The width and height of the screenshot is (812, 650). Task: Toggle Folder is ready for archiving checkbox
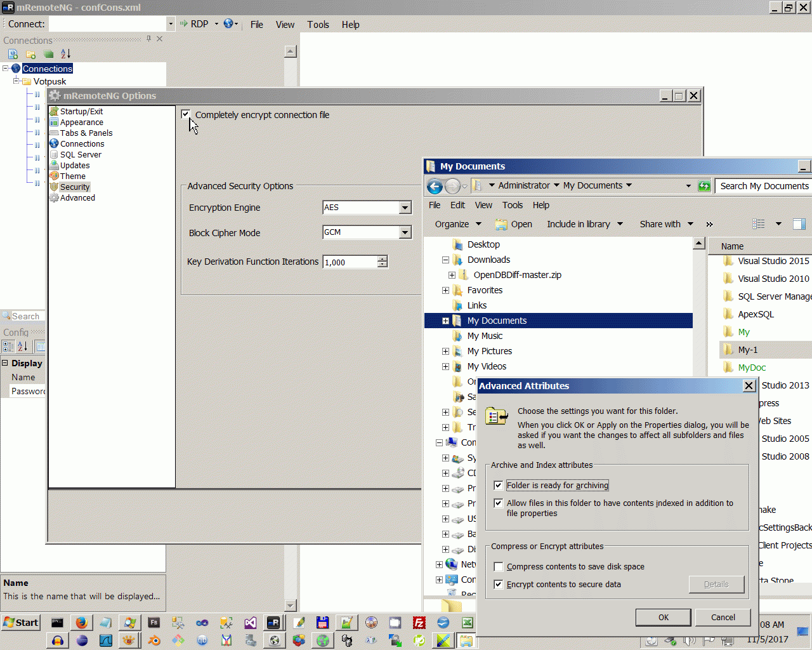tap(499, 486)
